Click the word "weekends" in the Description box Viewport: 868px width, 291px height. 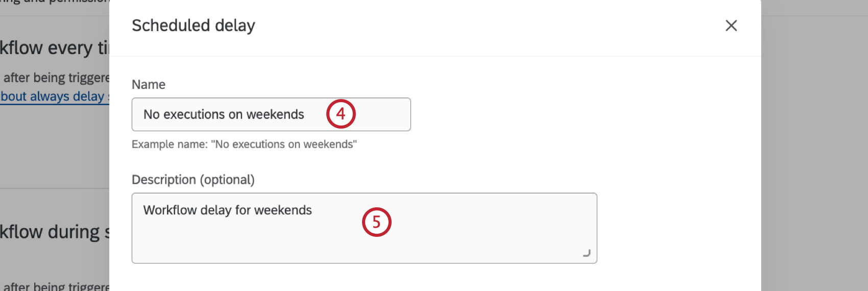[283, 210]
